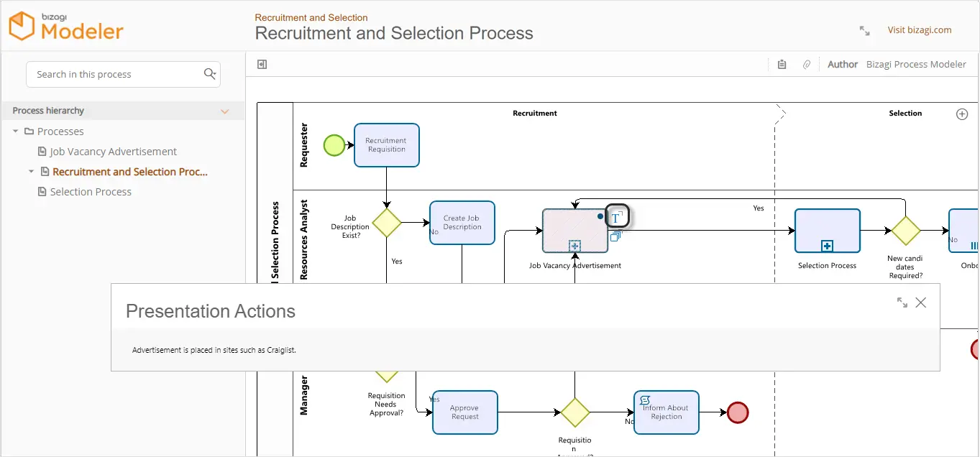The height and width of the screenshot is (457, 980).
Task: Follow the Visit bizagi.com link
Action: tap(920, 30)
